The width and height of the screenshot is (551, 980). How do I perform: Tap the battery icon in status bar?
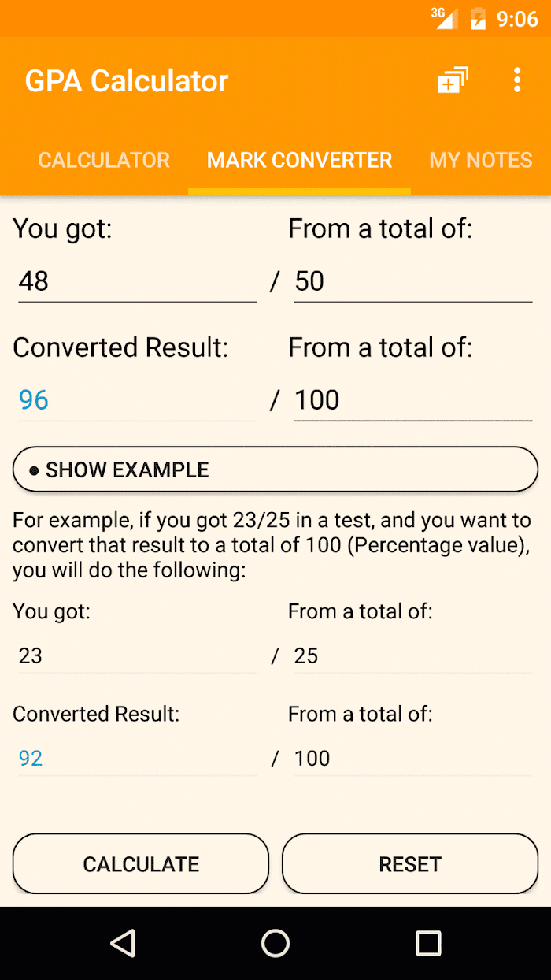tap(478, 19)
